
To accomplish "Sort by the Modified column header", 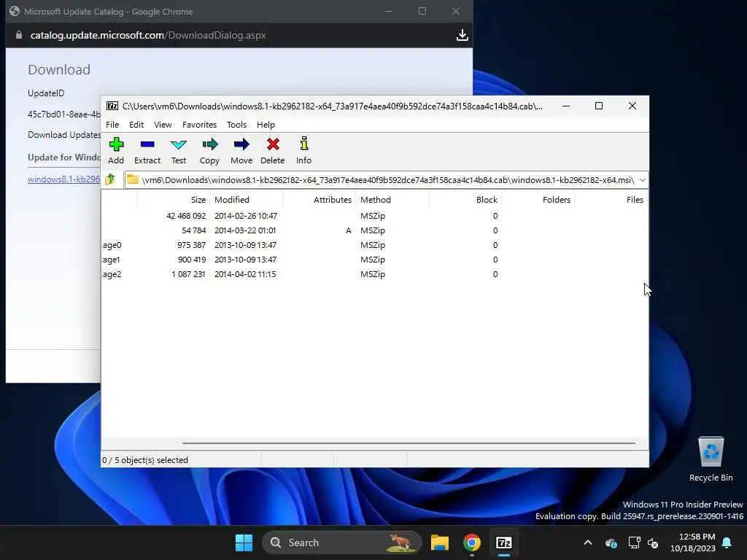I will click(x=247, y=200).
